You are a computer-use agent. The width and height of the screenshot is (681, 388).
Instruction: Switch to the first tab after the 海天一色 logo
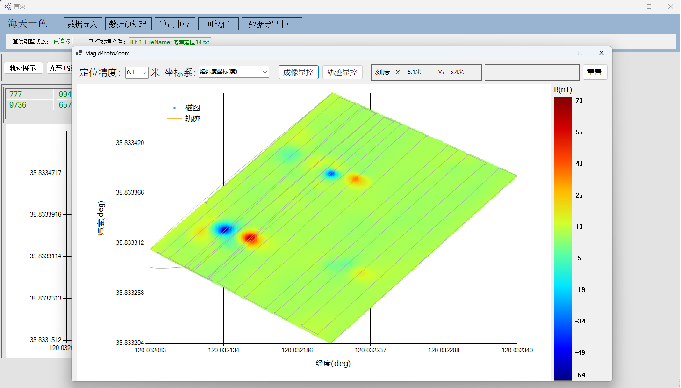tap(83, 24)
